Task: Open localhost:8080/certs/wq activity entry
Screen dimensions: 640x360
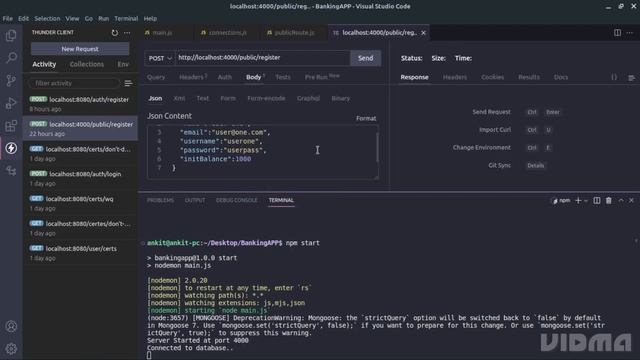Action: pyautogui.click(x=80, y=203)
